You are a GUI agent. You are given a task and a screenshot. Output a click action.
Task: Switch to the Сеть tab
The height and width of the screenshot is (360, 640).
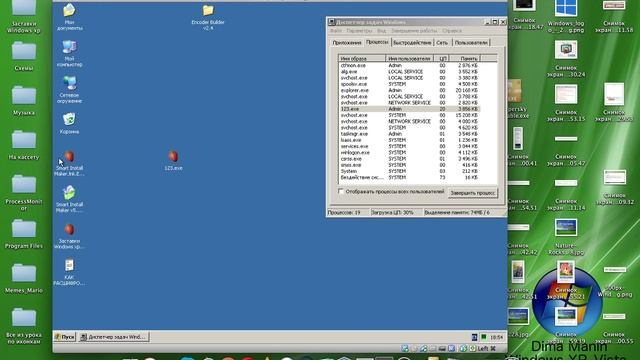click(442, 42)
